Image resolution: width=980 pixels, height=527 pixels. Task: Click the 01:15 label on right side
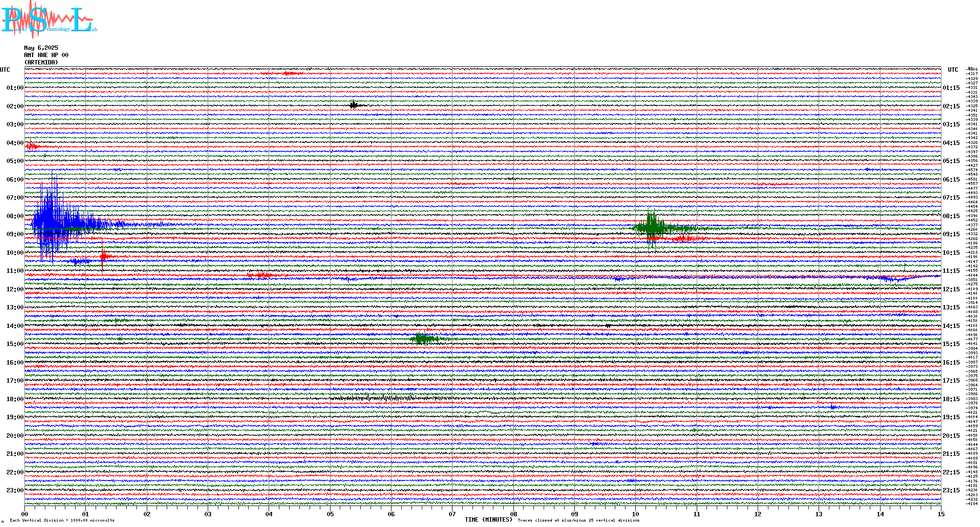click(951, 88)
